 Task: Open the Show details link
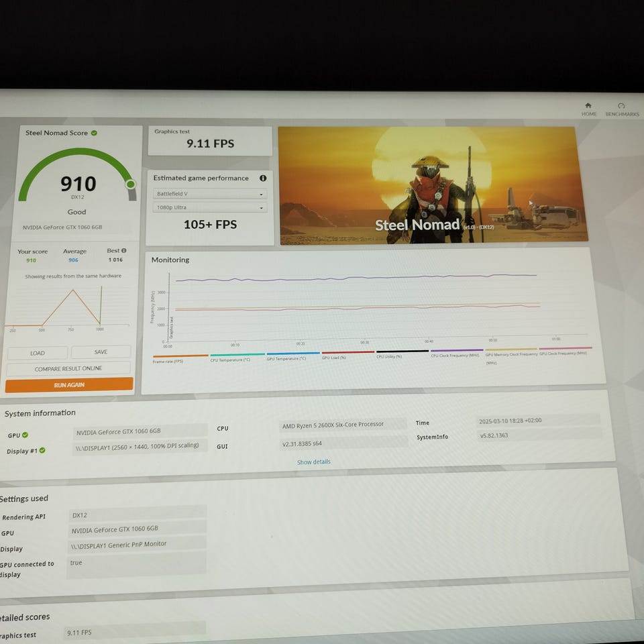pyautogui.click(x=314, y=462)
